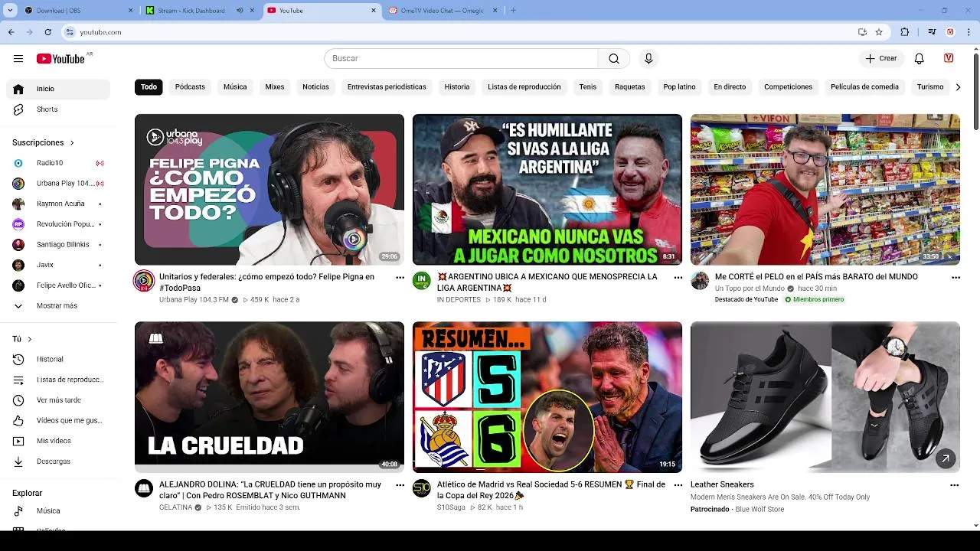980x551 pixels.
Task: Select the Música filter chip
Action: [x=235, y=87]
